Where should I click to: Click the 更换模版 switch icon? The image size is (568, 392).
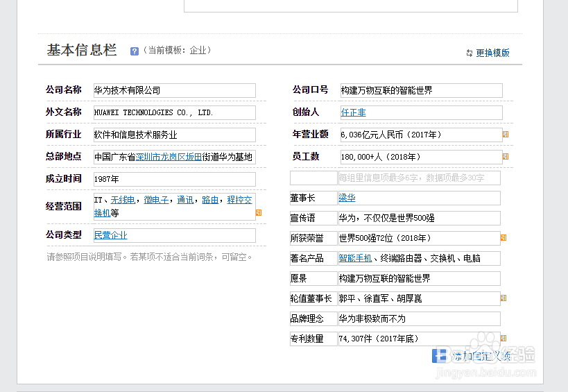click(470, 53)
